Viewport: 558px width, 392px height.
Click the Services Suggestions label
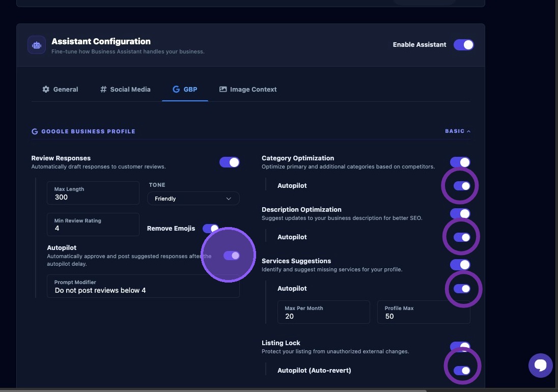coord(296,261)
